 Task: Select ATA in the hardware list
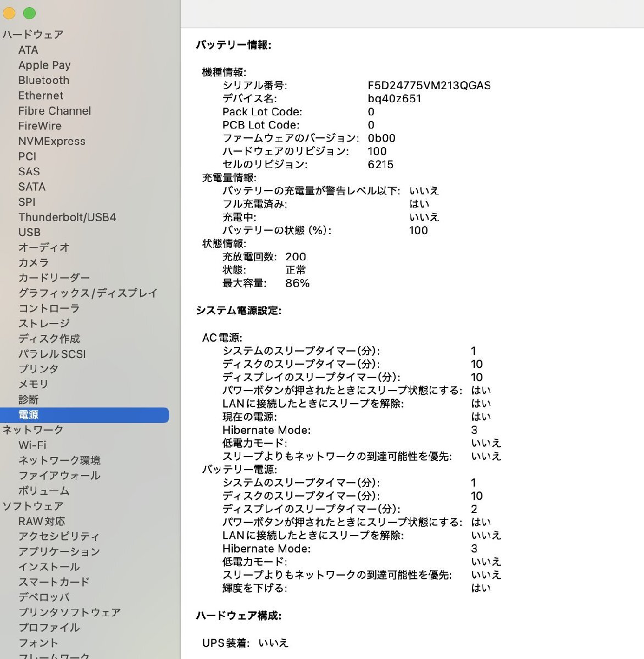tap(28, 50)
